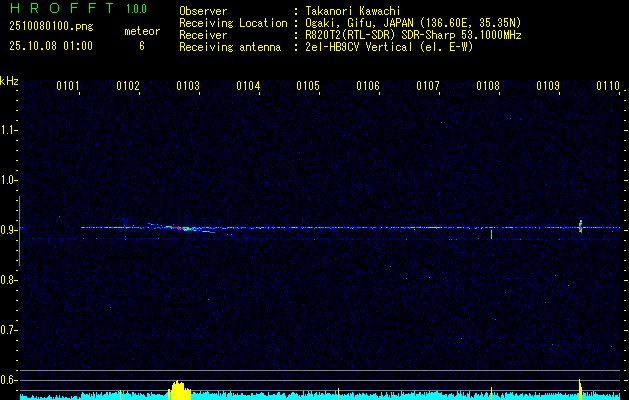Click the Receiving antenna label
Viewport: 629px width, 400px height.
pos(230,47)
